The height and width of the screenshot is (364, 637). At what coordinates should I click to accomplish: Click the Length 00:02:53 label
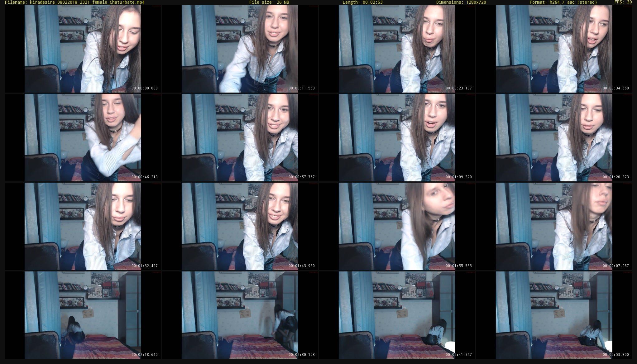pos(362,2)
